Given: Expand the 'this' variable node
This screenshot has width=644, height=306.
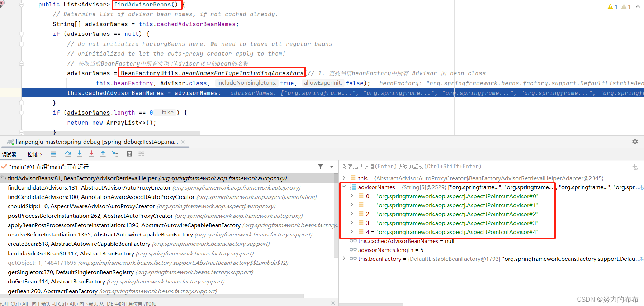Looking at the screenshot, I should point(344,178).
